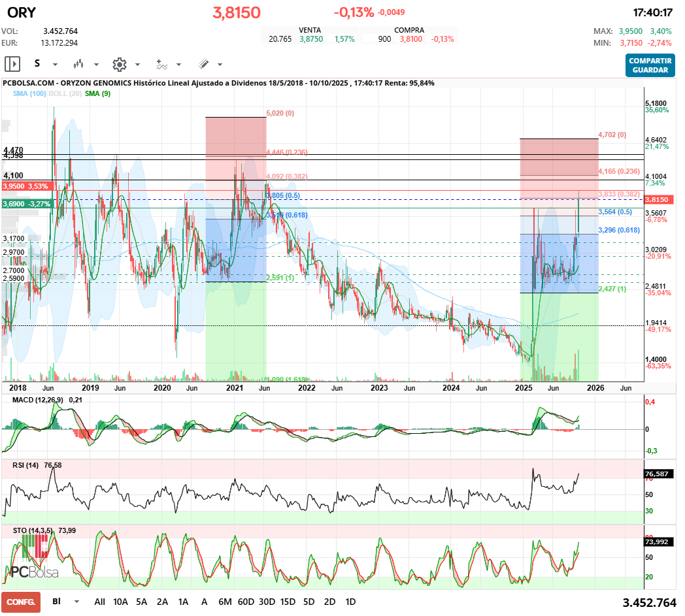Expand the drawing tools dropdown arrow
The image size is (685, 616).
[x=220, y=65]
